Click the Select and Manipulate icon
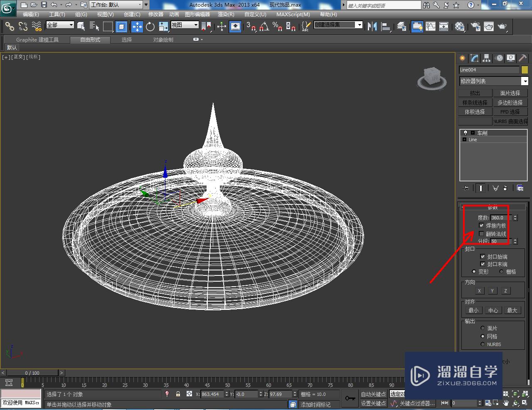Image resolution: width=532 pixels, height=410 pixels. tap(222, 27)
